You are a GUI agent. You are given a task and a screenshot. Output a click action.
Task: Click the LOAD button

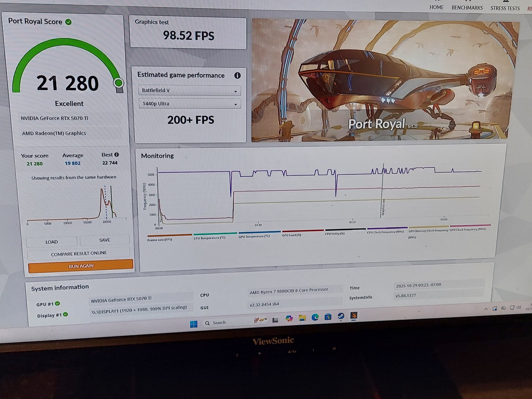pos(51,242)
